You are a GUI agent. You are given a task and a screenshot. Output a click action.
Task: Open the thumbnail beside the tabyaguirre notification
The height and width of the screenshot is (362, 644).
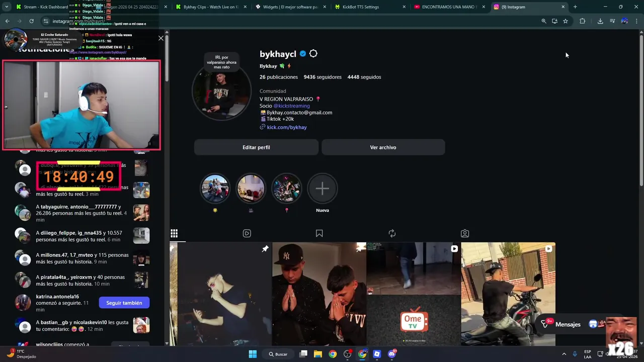pos(141,213)
